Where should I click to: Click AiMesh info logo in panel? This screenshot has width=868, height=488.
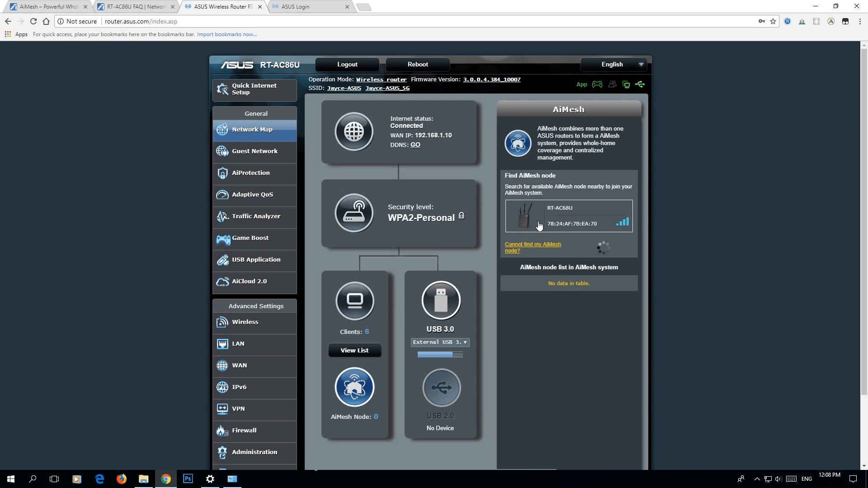pos(518,143)
